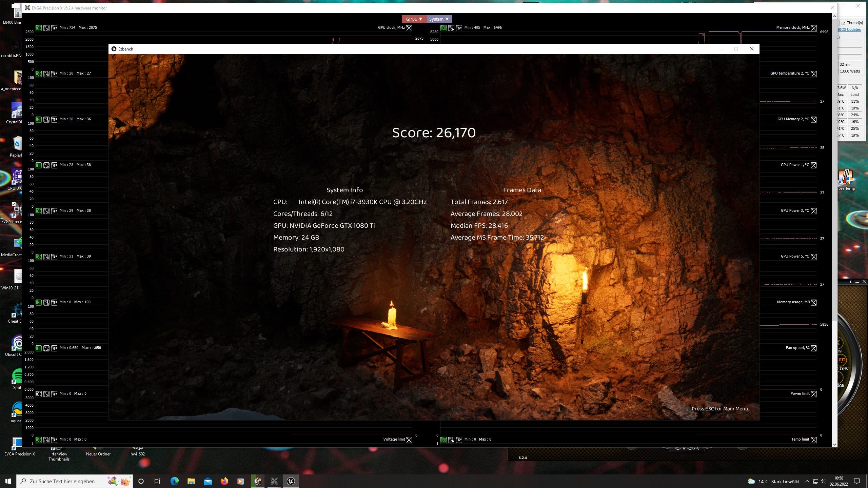This screenshot has height=488, width=868.
Task: Uncheck the Fan speed, % checkbox
Action: point(814,348)
